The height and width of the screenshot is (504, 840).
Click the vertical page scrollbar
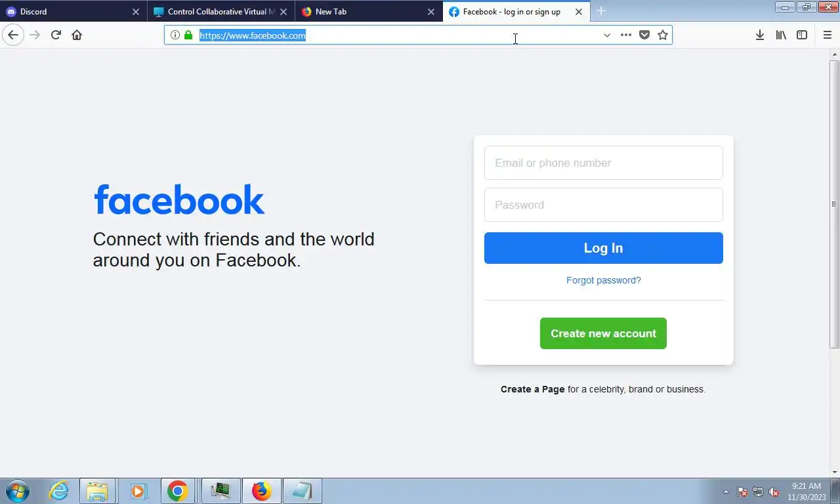click(835, 204)
